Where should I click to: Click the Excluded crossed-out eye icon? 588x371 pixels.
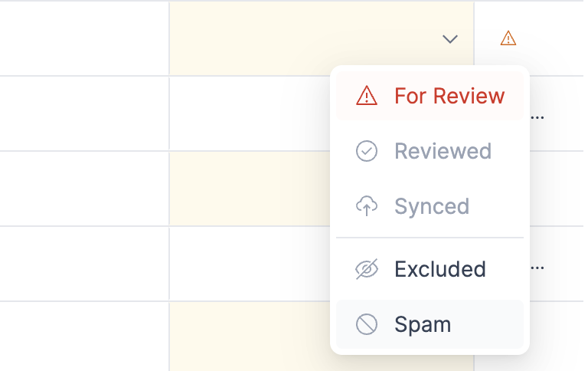point(367,269)
